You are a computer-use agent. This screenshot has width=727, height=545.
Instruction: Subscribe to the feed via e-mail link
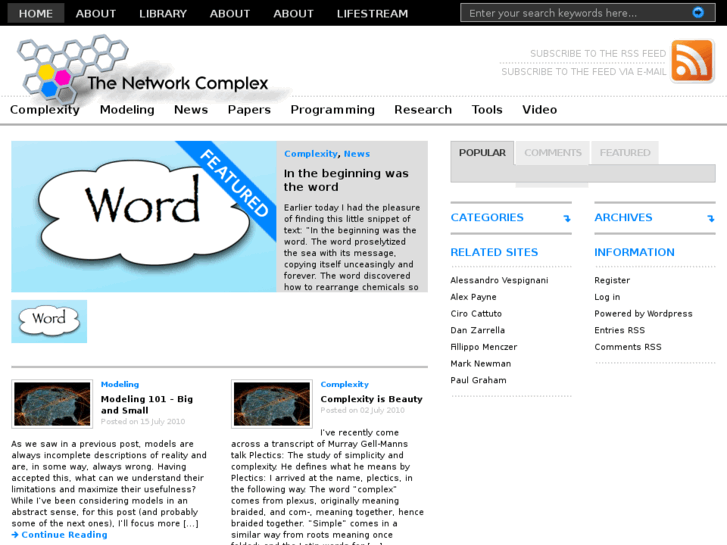(x=584, y=72)
